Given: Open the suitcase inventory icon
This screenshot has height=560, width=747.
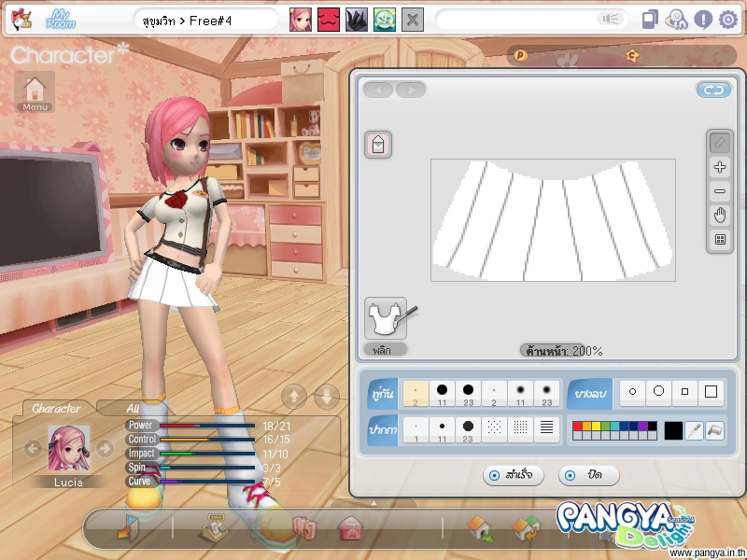Looking at the screenshot, I should (x=304, y=528).
